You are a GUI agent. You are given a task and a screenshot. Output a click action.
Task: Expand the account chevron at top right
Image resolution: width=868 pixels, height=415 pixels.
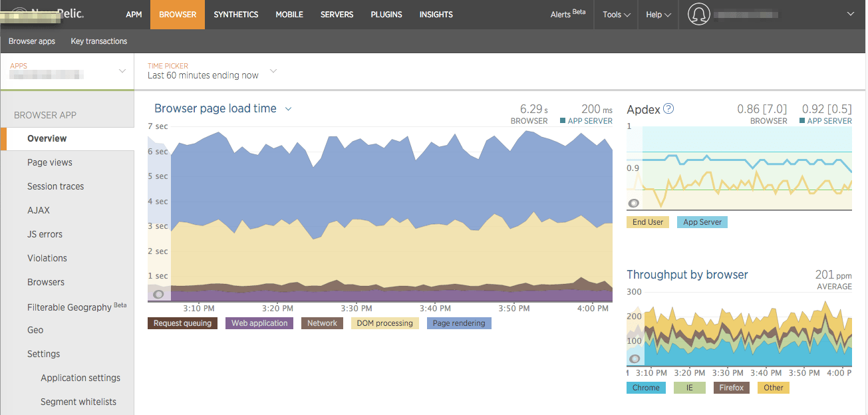click(850, 14)
